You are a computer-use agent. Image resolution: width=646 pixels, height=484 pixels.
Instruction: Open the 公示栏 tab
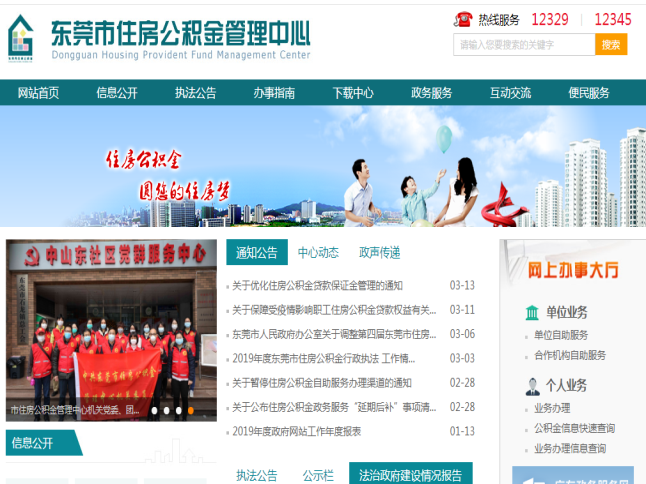pos(318,475)
